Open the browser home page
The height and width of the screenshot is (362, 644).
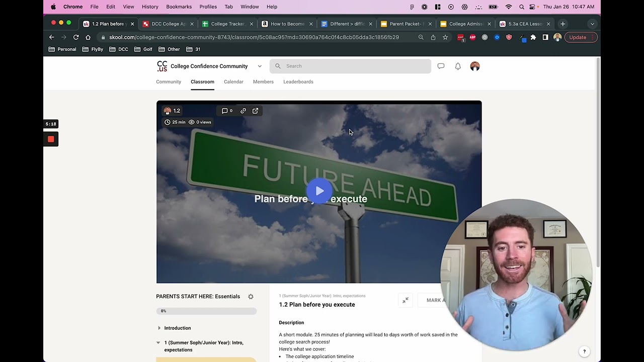[x=88, y=37]
